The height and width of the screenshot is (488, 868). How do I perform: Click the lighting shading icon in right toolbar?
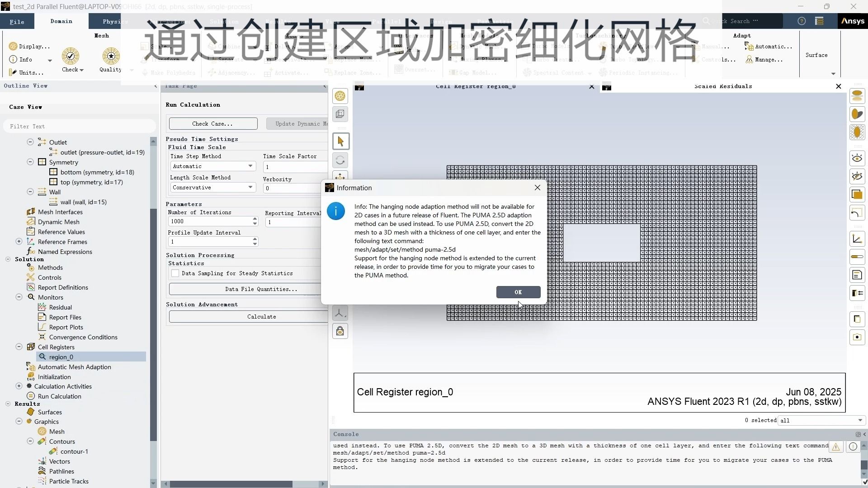857,114
